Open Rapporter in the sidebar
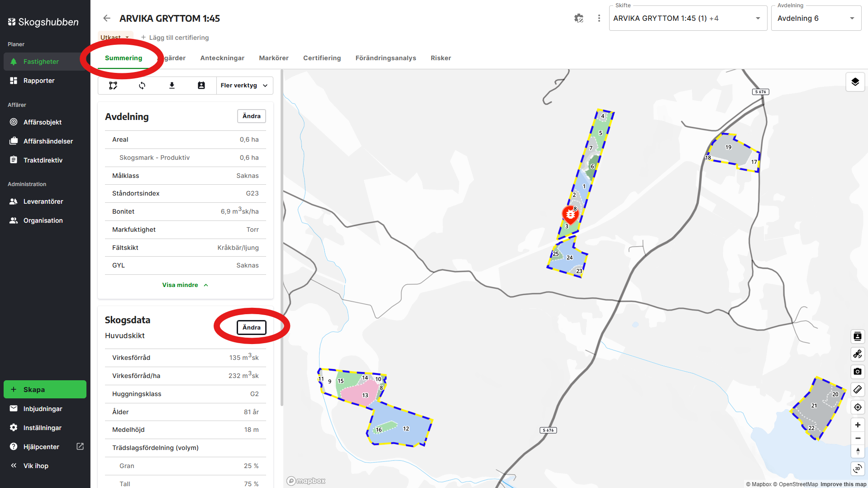This screenshot has height=488, width=868. 45,81
